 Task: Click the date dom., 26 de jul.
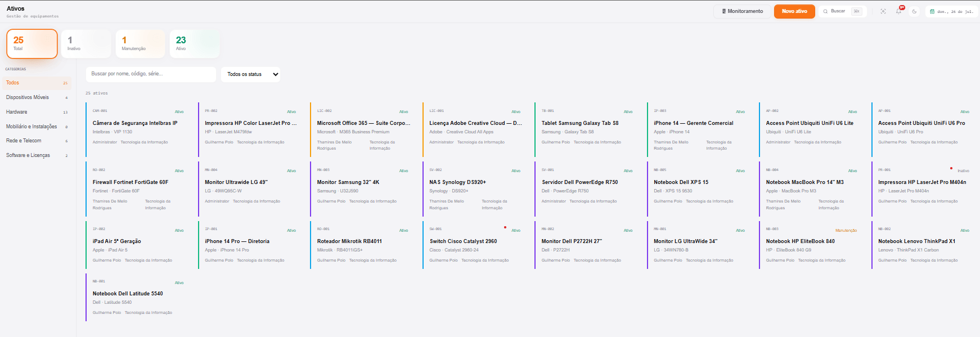955,11
